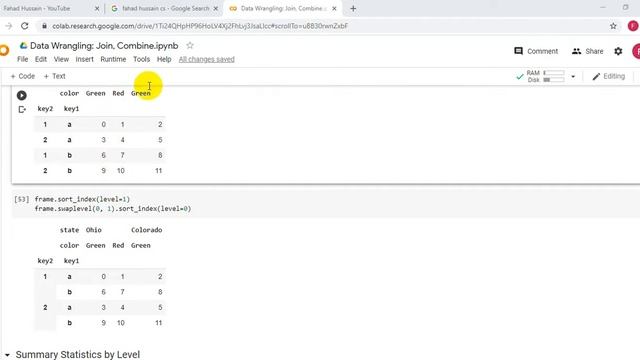Click the address bar URL

click(200, 26)
